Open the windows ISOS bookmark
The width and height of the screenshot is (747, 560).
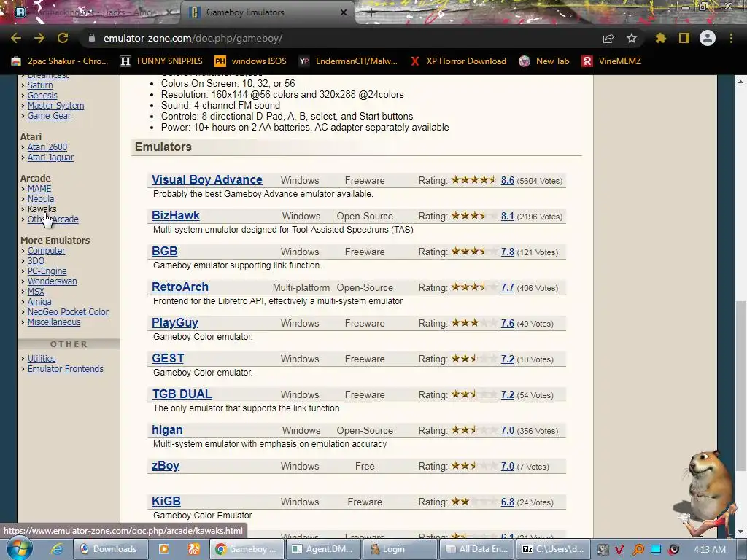click(x=251, y=61)
